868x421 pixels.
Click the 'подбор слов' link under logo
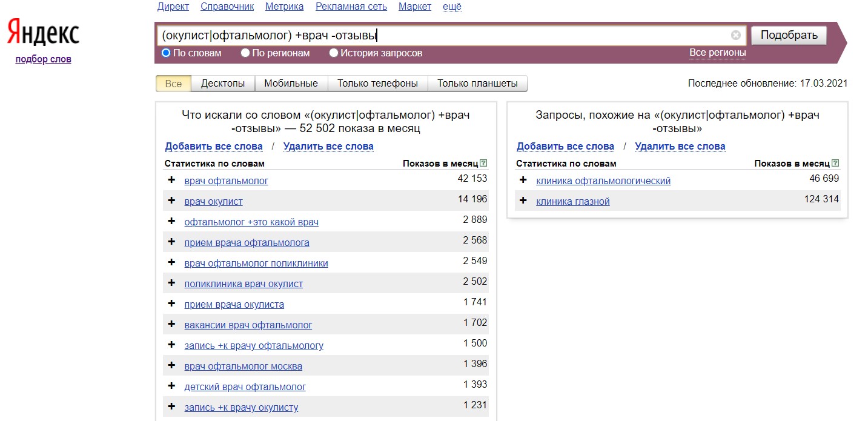43,59
